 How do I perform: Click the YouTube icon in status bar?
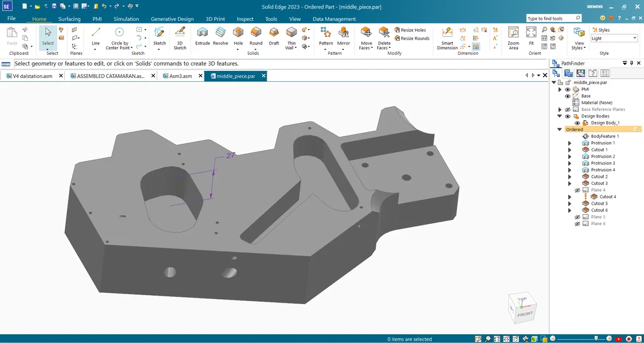point(619,339)
